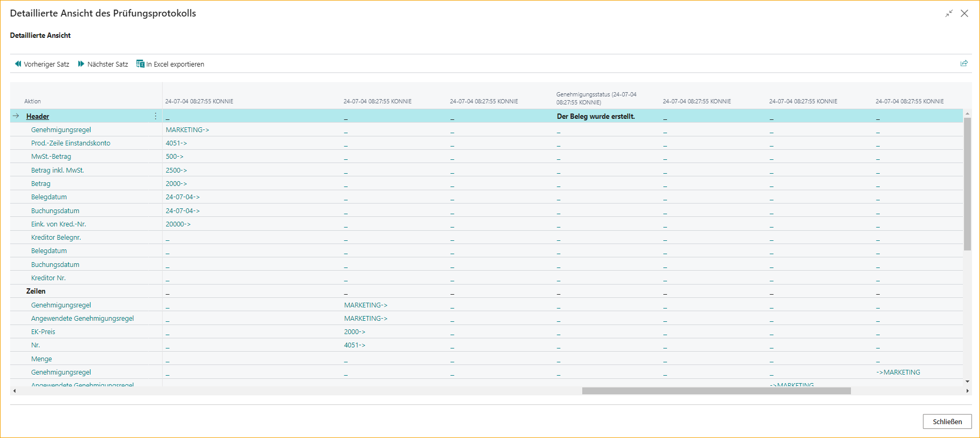Close the Prüfungsprotokoll dialog with X
This screenshot has width=980, height=438.
coord(965,13)
